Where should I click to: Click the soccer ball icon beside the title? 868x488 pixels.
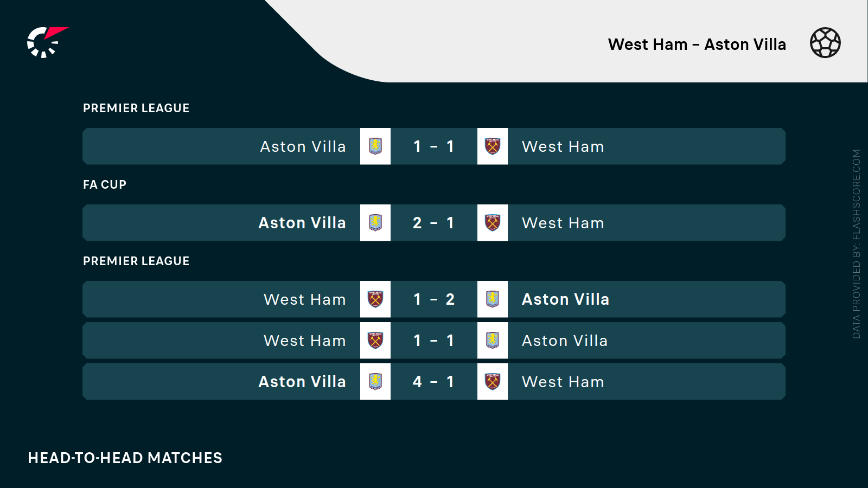point(825,43)
